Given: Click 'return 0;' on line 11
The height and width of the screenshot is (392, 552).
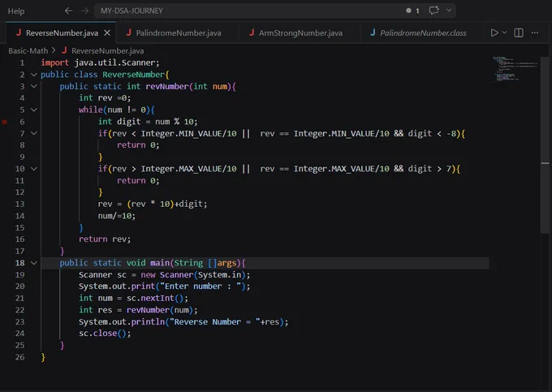Looking at the screenshot, I should [x=138, y=180].
